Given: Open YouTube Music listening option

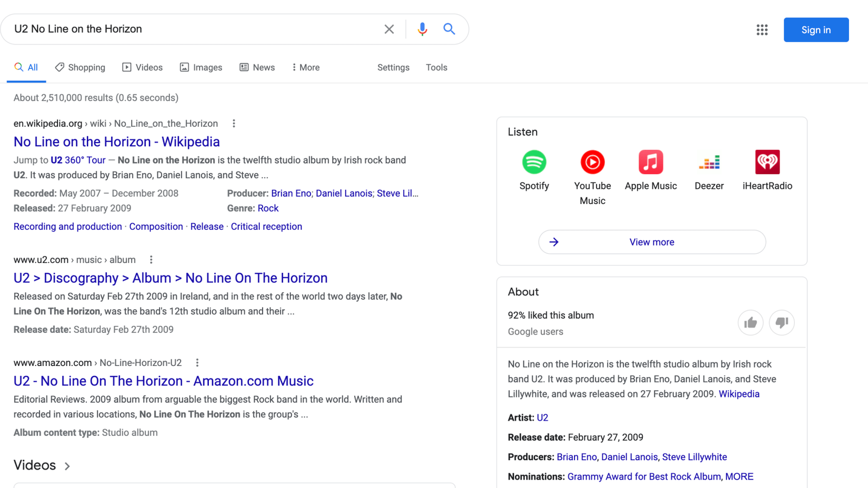Looking at the screenshot, I should [592, 162].
